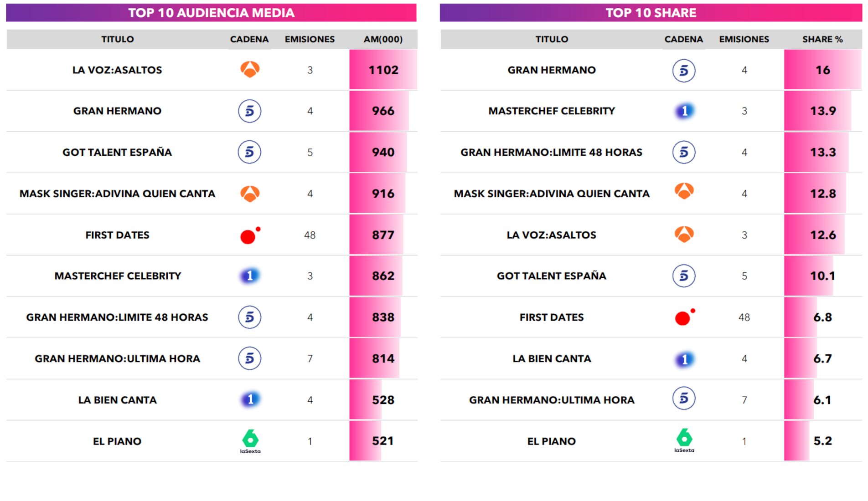The width and height of the screenshot is (868, 501).
Task: Select FIRST DATES title in share table
Action: tap(552, 317)
